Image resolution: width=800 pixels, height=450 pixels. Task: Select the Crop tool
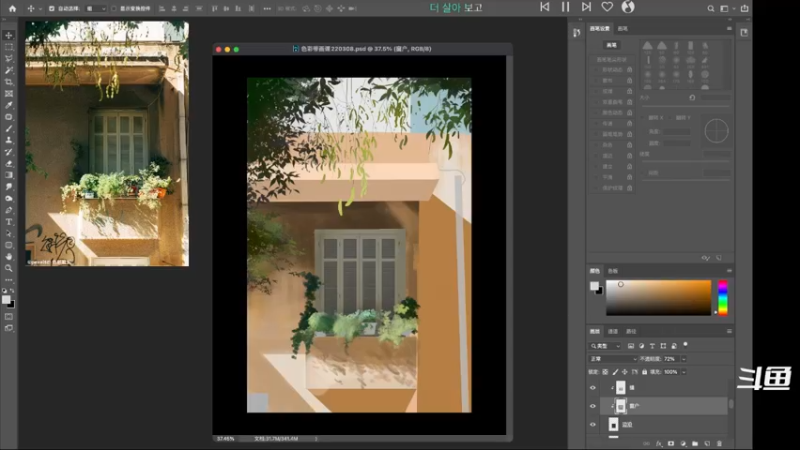[x=9, y=82]
